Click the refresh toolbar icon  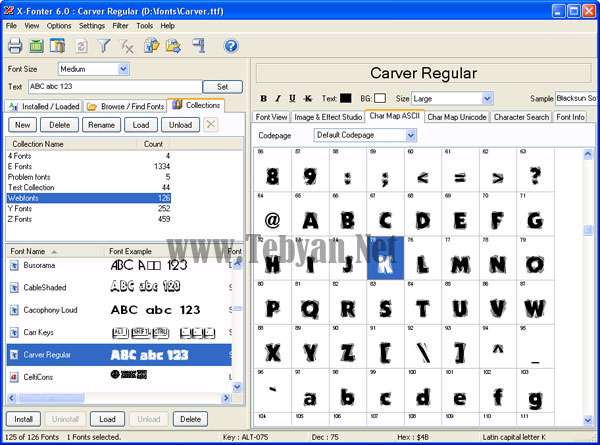coord(81,46)
